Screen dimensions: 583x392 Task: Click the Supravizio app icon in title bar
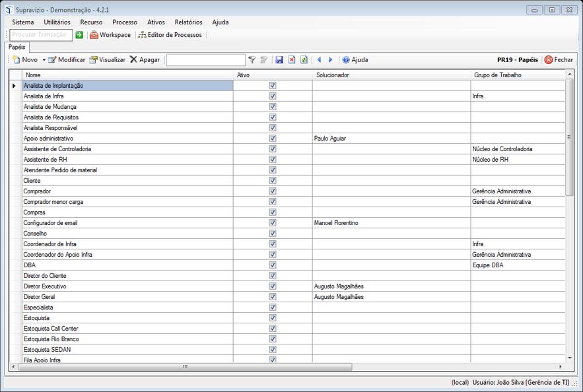[9, 10]
